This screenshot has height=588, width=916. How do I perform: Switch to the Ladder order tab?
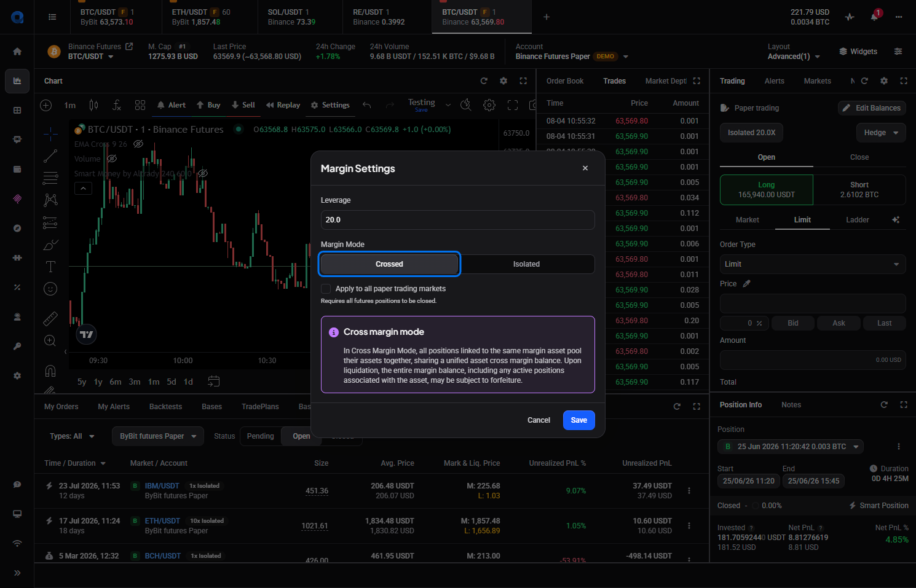click(x=858, y=220)
